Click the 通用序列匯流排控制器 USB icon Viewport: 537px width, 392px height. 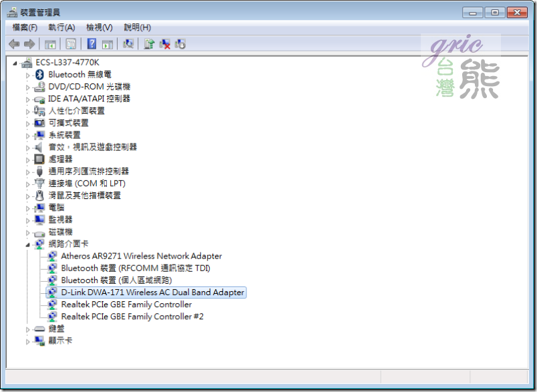tap(39, 171)
